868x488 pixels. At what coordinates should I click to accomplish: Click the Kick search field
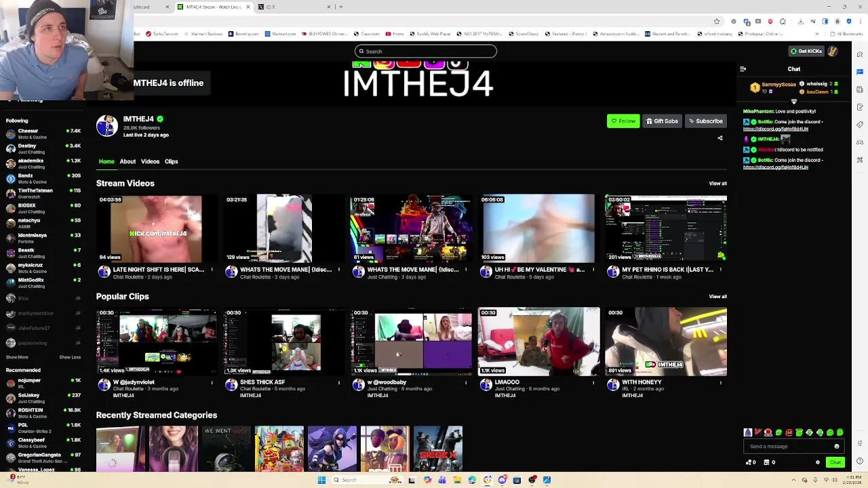click(425, 52)
